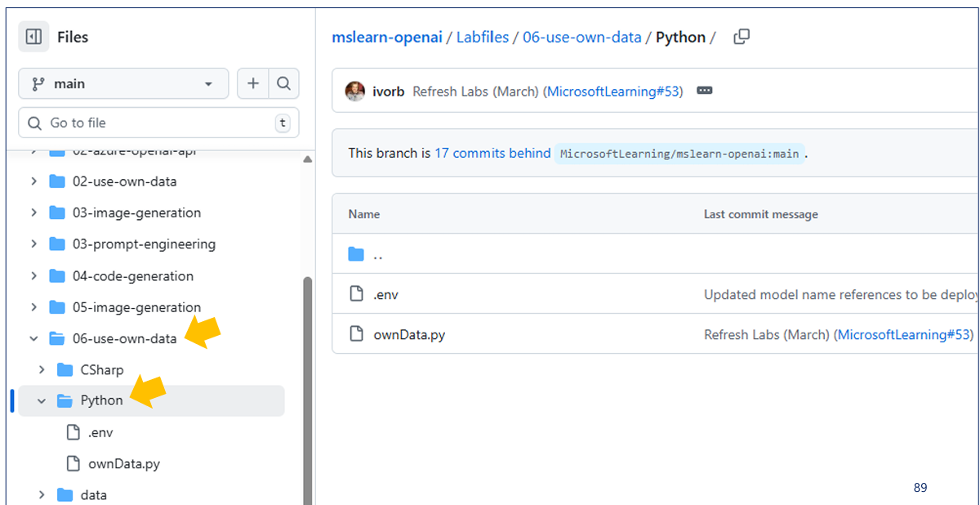Click ivorb user avatar

(355, 91)
